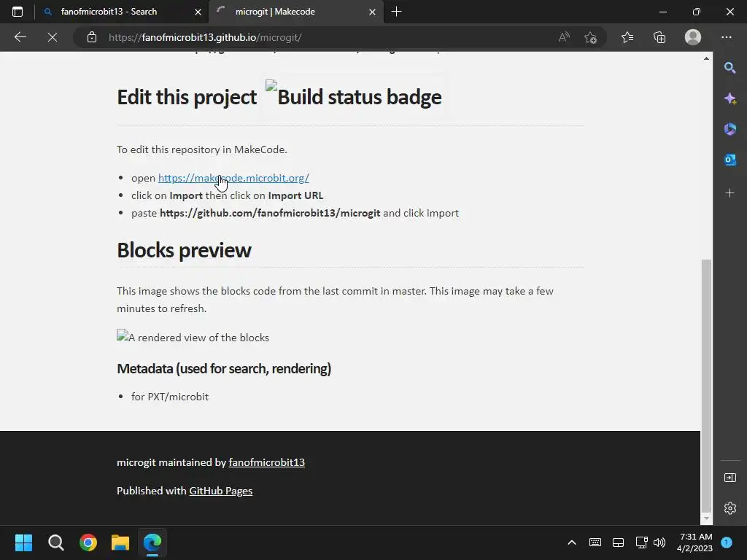Follow the fanofmicrobit13 maintainer link

266,462
